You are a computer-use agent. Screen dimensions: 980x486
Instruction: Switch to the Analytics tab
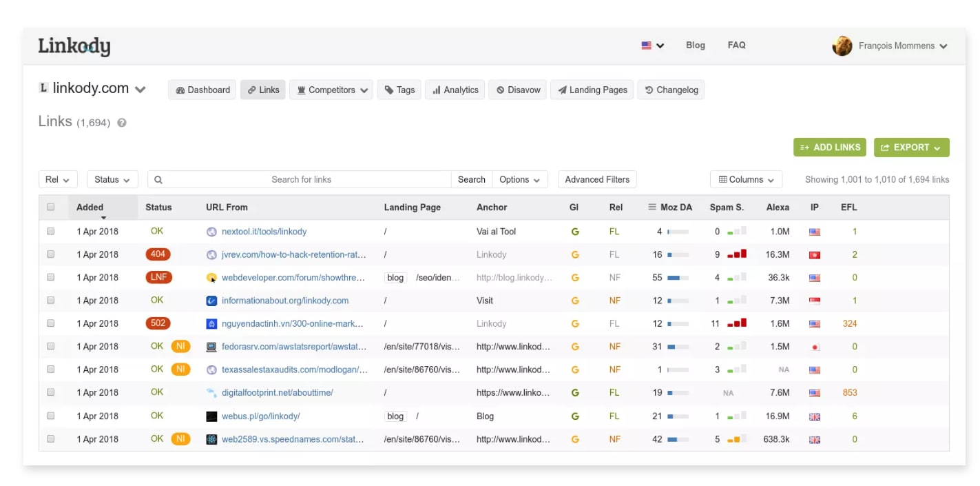click(x=455, y=90)
